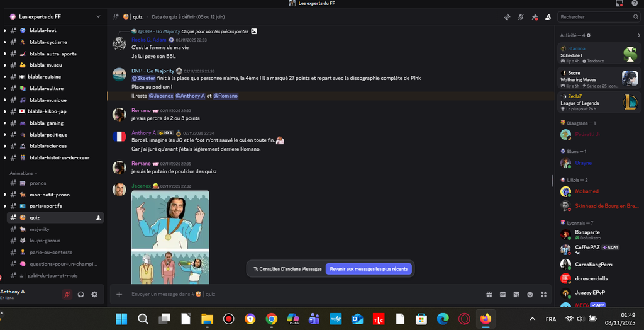Open blabla-kikoo-jap channel

pos(55,111)
